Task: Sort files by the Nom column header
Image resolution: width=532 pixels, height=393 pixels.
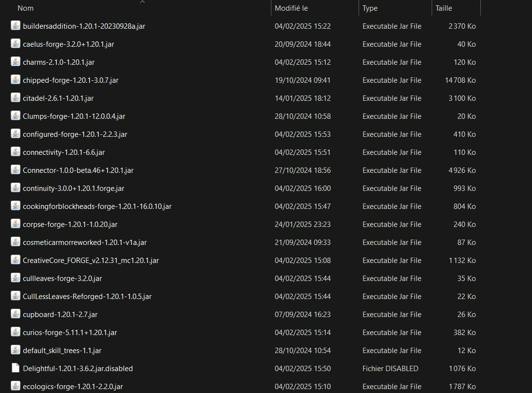Action: pos(25,8)
